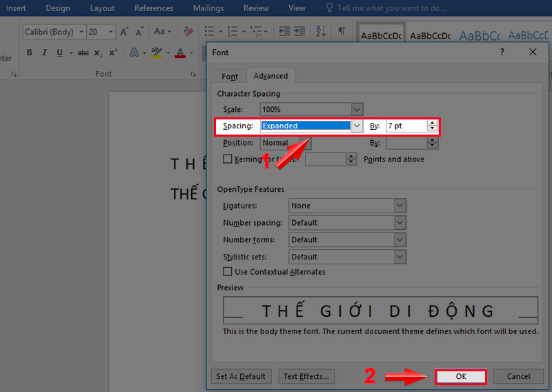Viewport: 552px width, 392px height.
Task: Enable Use Contextual Alternates checkbox
Action: pos(228,271)
